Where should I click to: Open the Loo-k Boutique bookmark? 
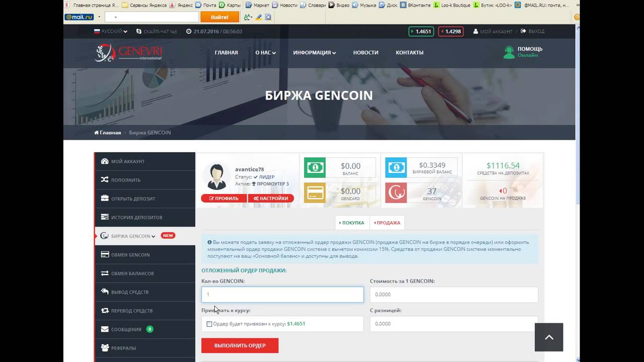click(x=451, y=5)
